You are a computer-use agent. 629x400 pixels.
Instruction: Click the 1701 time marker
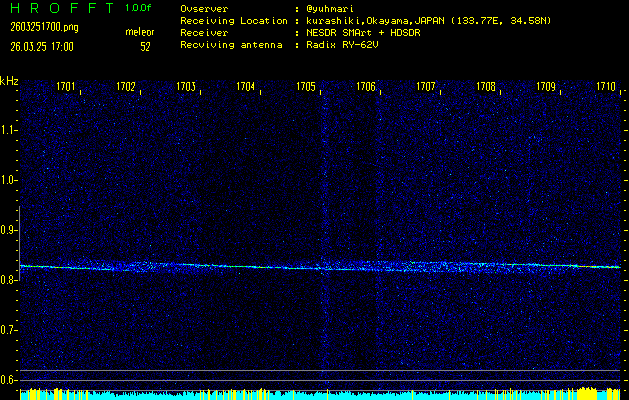pos(65,86)
